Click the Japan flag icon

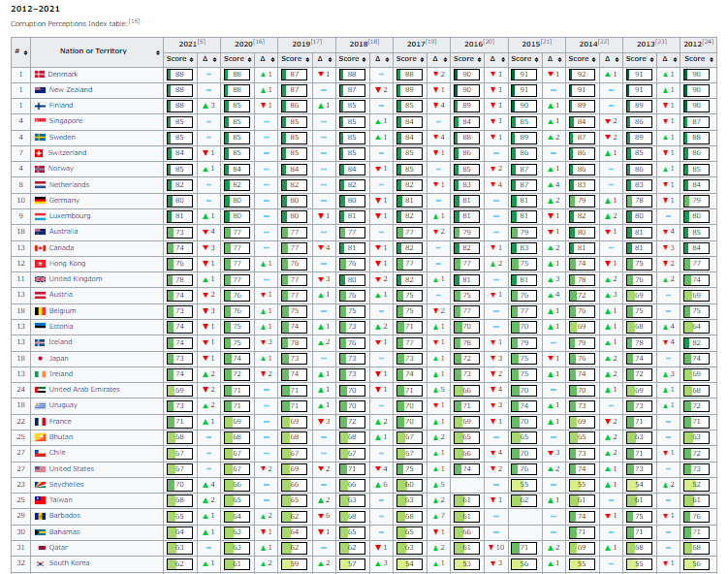[40, 359]
